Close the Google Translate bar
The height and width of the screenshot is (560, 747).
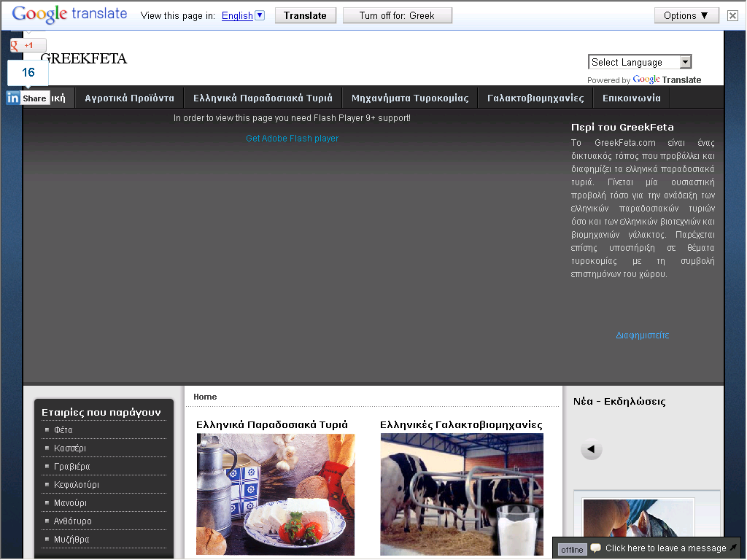point(732,16)
